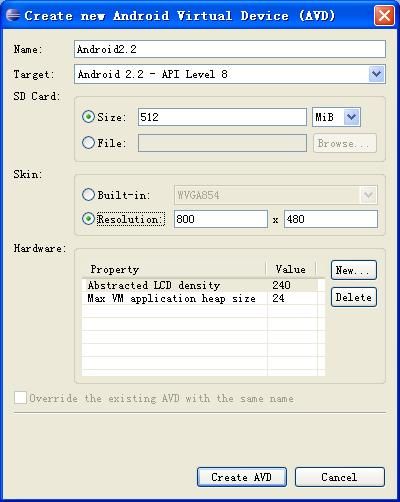Click the Browse... button for SD file
400x502 pixels.
[x=345, y=143]
